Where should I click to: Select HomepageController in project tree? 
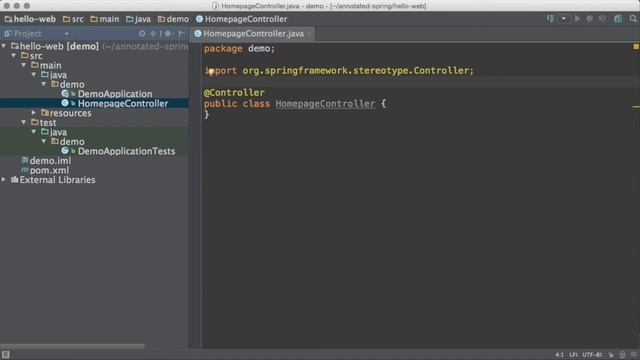coord(122,104)
